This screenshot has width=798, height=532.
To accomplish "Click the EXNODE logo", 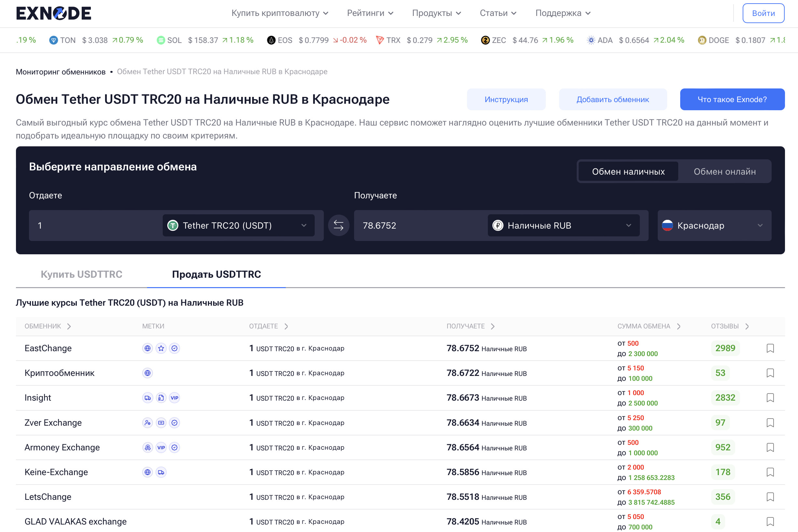I will pos(54,13).
